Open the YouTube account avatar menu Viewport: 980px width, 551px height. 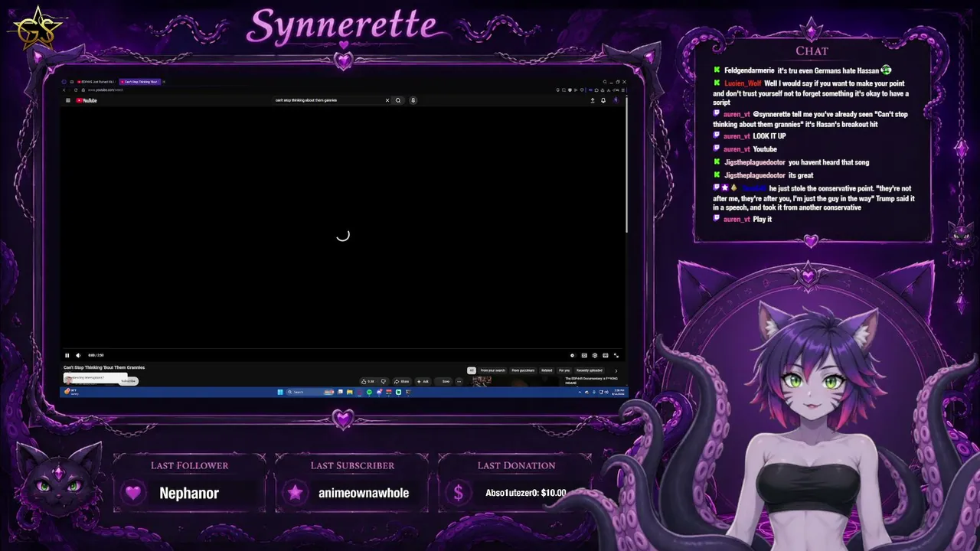pos(615,100)
